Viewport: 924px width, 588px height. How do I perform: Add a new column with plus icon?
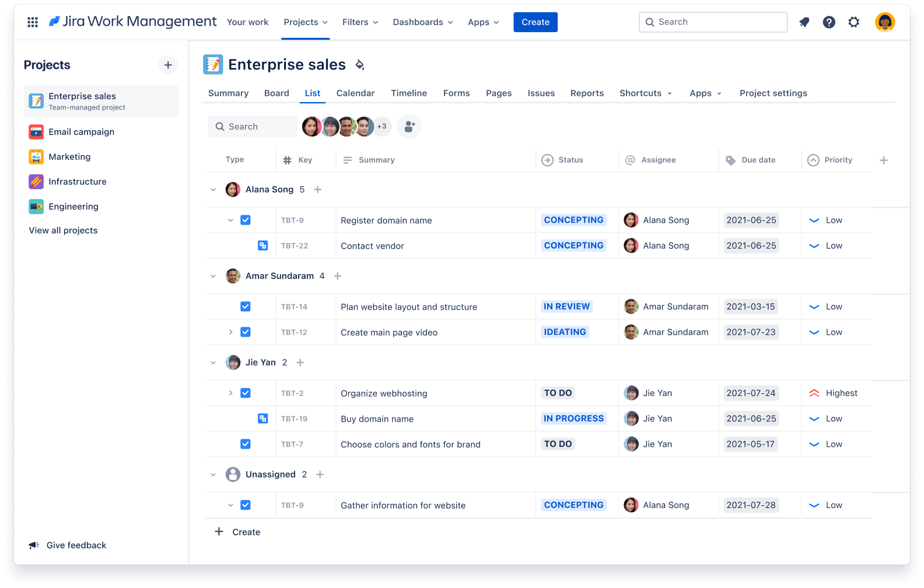(x=883, y=160)
